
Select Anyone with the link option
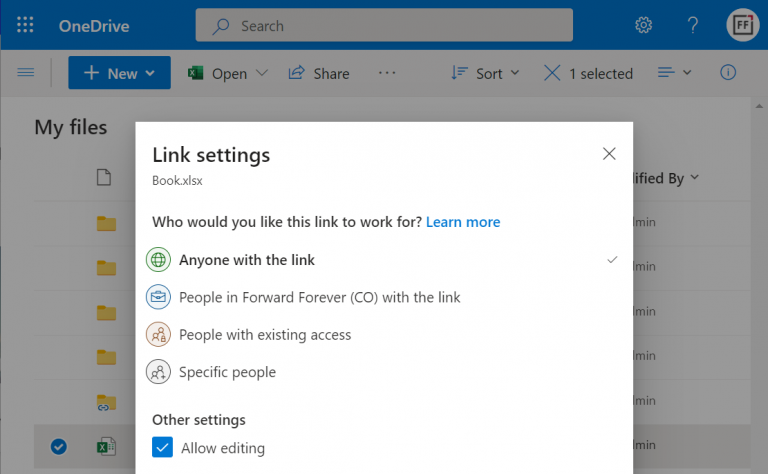246,260
